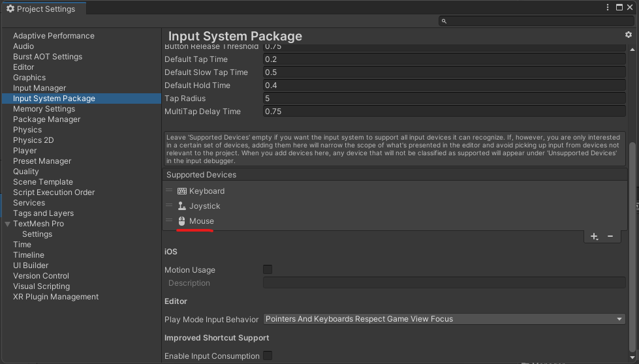Close the Project Settings window
This screenshot has height=364, width=639.
(x=630, y=7)
